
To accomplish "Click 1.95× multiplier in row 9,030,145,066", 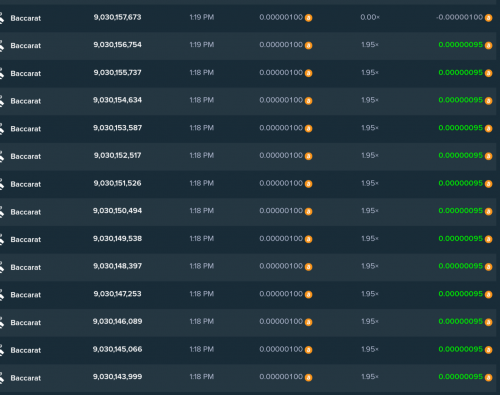I will click(370, 349).
